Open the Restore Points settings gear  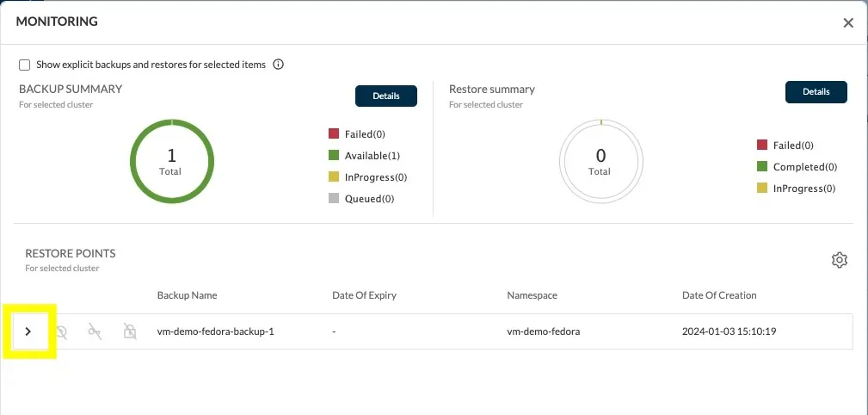tap(840, 260)
